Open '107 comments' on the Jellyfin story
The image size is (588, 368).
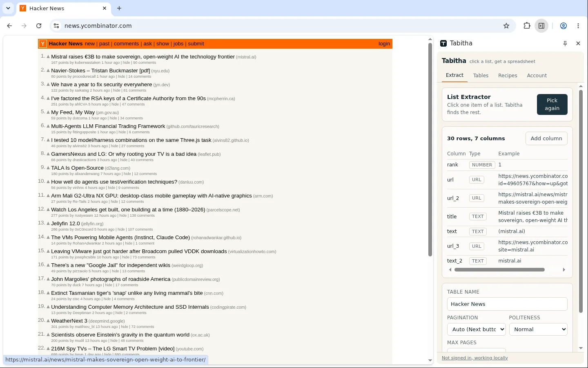click(x=140, y=229)
